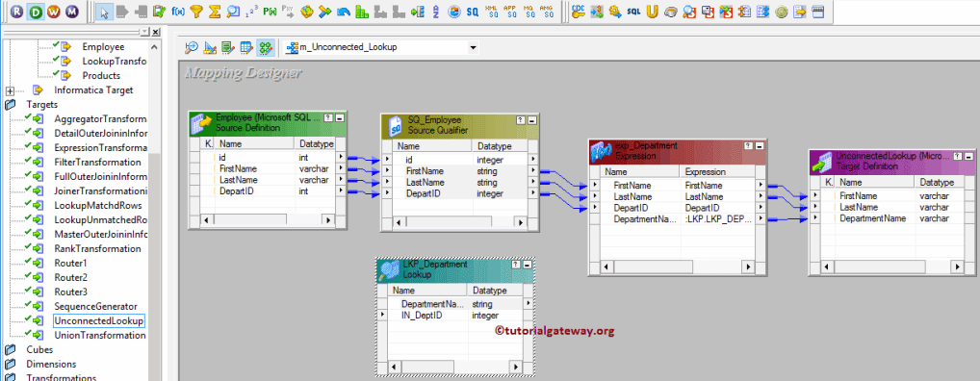
Task: Open the Dimensions folder
Action: pos(51,364)
